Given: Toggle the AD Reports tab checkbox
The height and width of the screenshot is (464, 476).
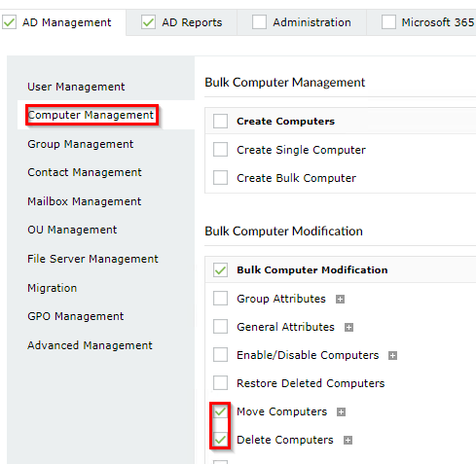Looking at the screenshot, I should point(148,22).
